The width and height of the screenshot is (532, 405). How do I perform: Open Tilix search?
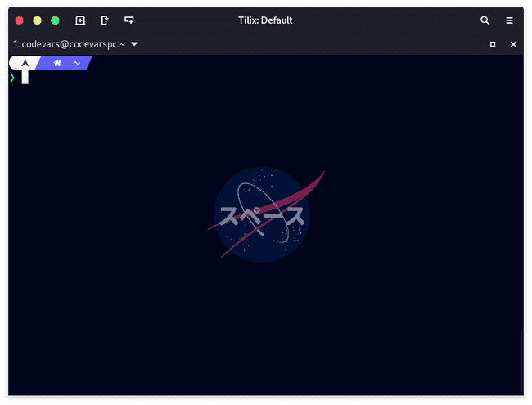[485, 20]
